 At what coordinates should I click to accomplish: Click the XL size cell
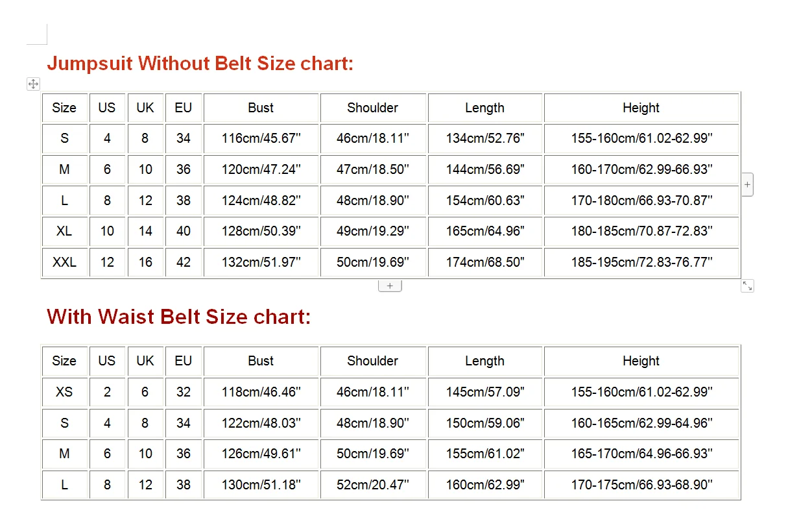[64, 231]
